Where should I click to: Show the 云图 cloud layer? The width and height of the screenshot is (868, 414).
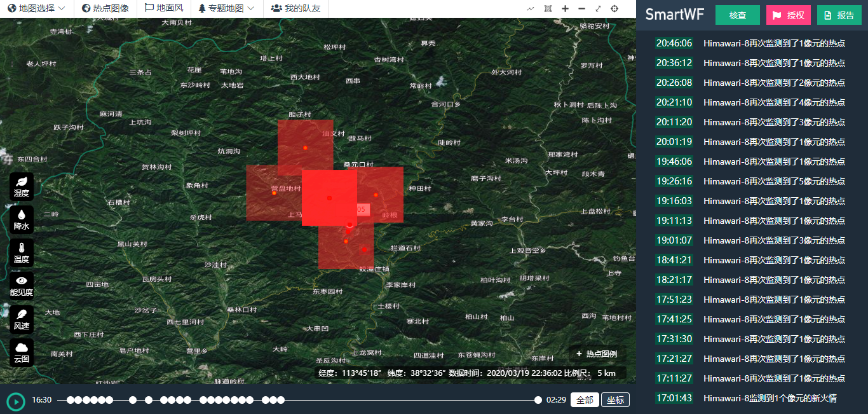[22, 352]
